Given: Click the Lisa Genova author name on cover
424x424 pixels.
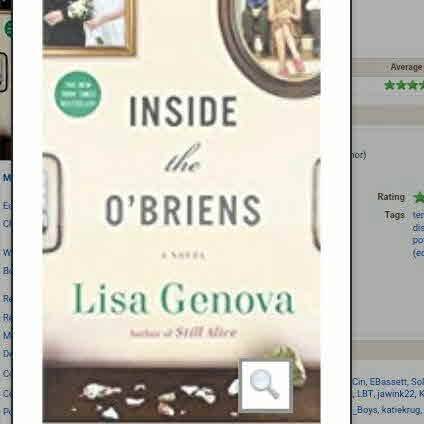Looking at the screenshot, I should [183, 299].
